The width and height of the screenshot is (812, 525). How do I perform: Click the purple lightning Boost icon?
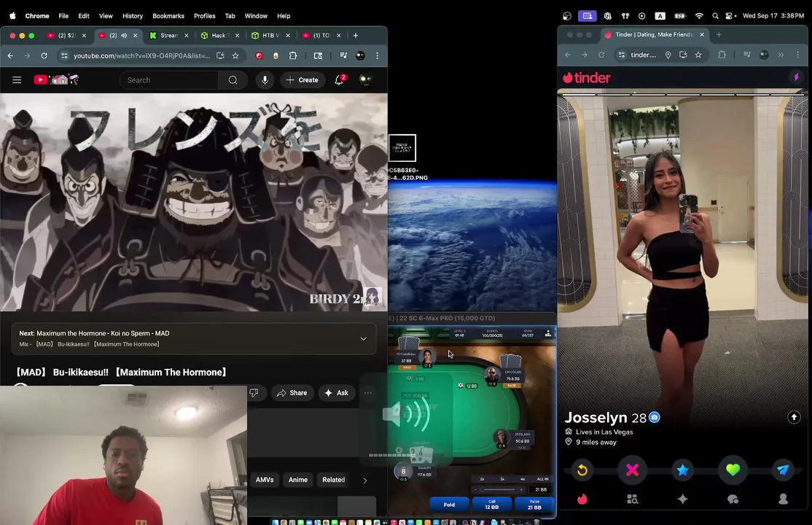coord(797,78)
